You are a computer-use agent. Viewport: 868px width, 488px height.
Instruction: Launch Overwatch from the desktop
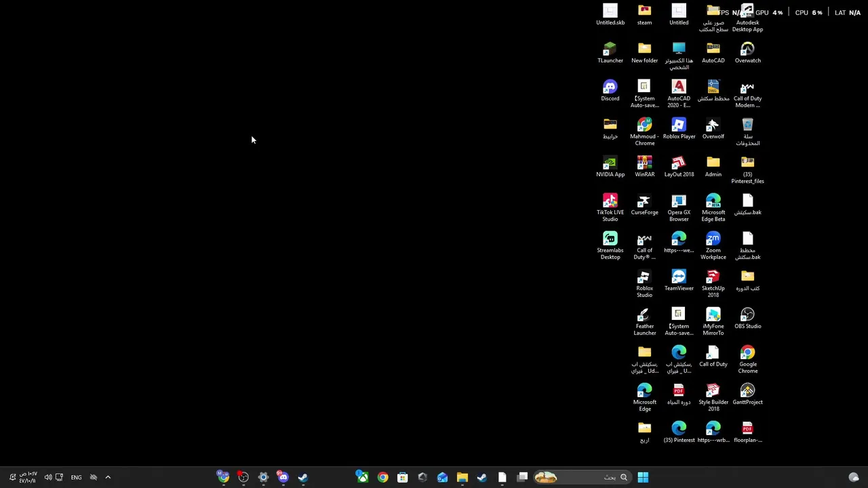[x=747, y=53]
